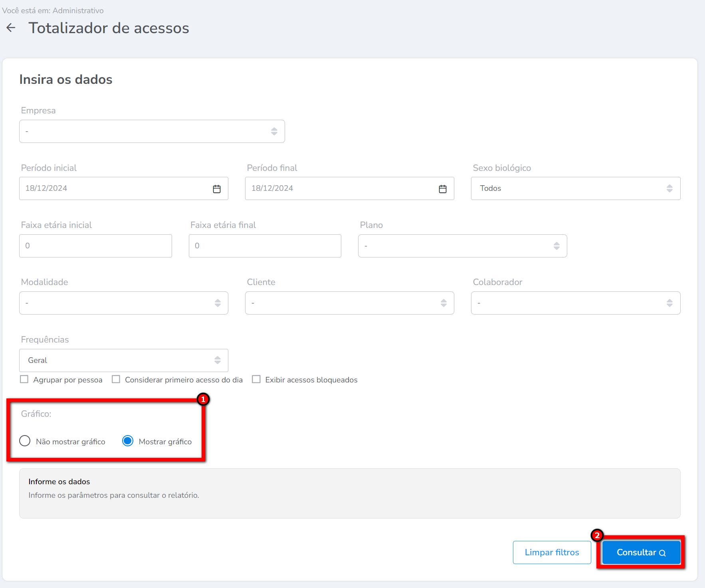The image size is (705, 588).
Task: Open the Período inicial calendar picker
Action: [x=217, y=189]
